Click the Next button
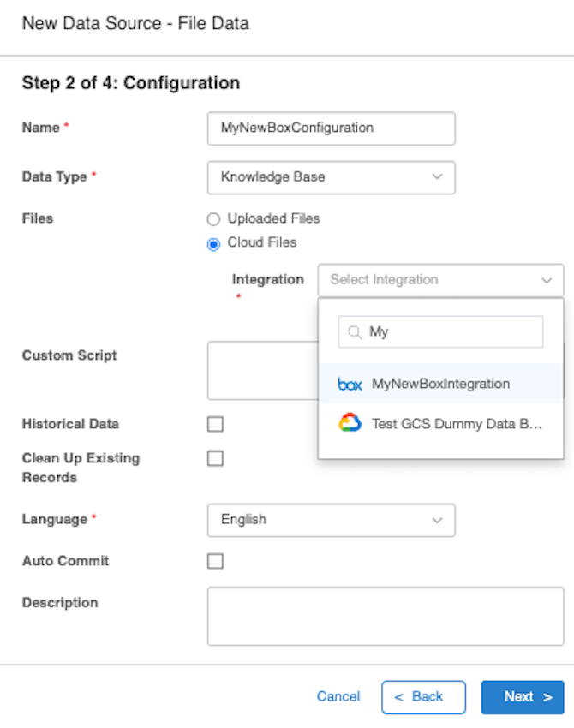 (x=523, y=697)
